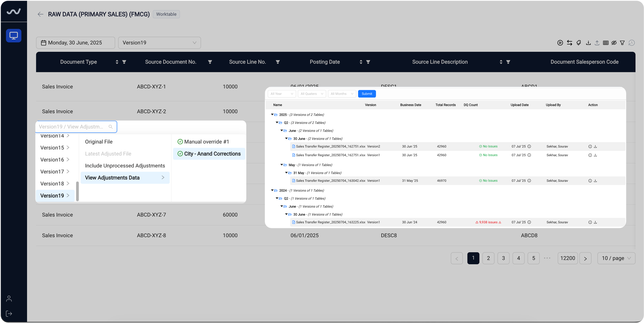Screen dimensions: 644x323
Task: Select City - Anand Corrections
Action: click(x=209, y=154)
